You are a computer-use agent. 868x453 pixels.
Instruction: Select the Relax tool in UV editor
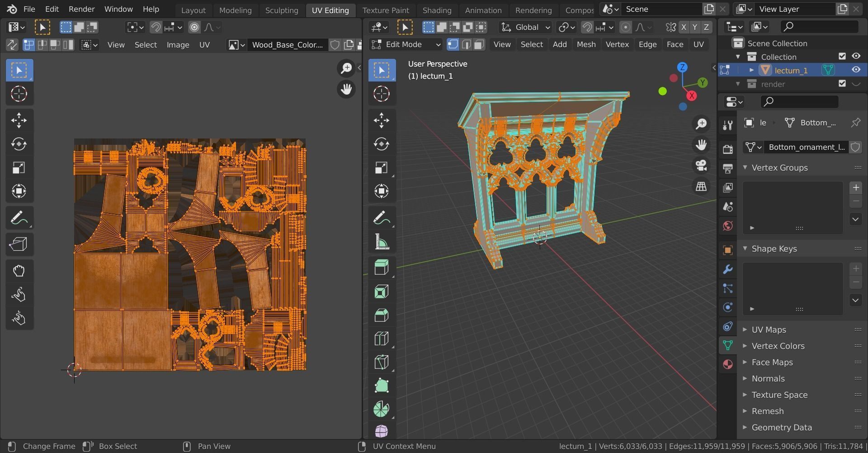point(19,295)
